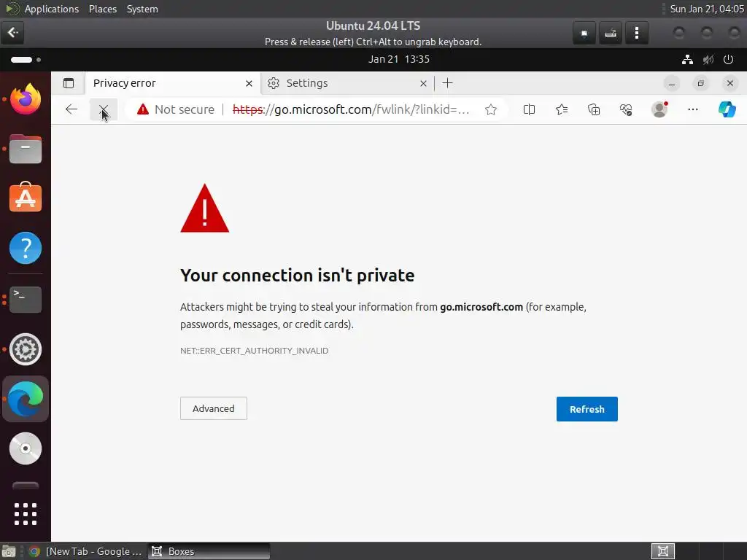Click the red warning triangle graphic

click(205, 208)
